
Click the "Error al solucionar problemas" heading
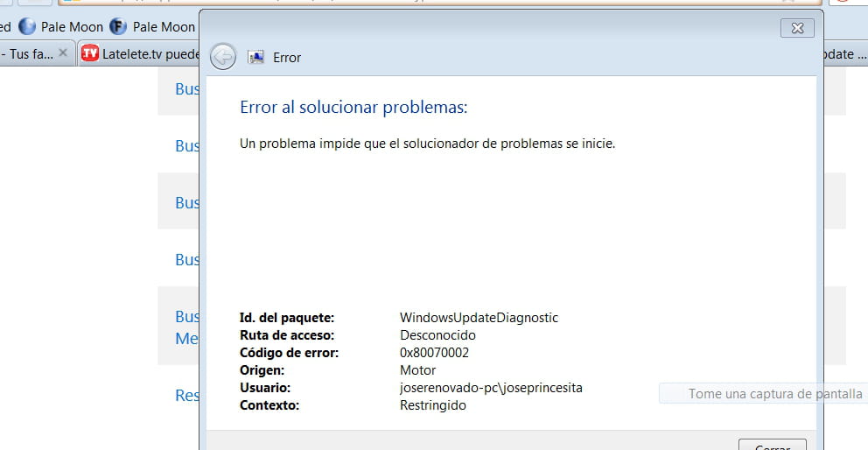(353, 108)
